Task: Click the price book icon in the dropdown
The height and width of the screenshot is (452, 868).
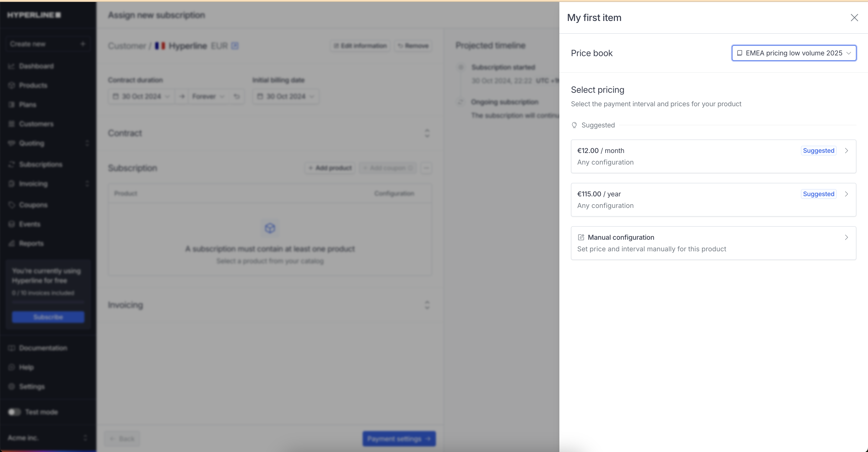Action: tap(740, 53)
